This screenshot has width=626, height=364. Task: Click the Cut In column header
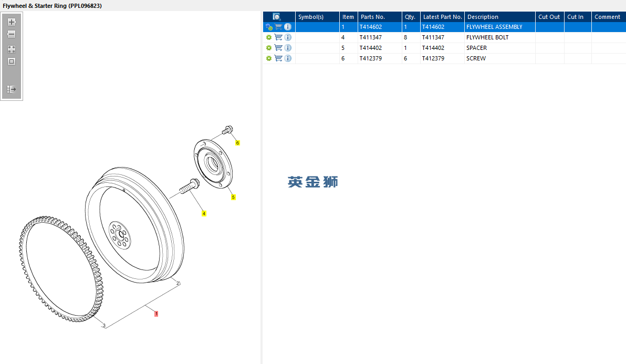(578, 17)
